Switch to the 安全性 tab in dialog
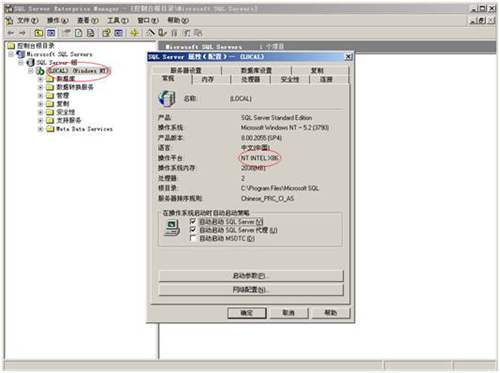Viewport: 500px width, 373px height. 290,79
